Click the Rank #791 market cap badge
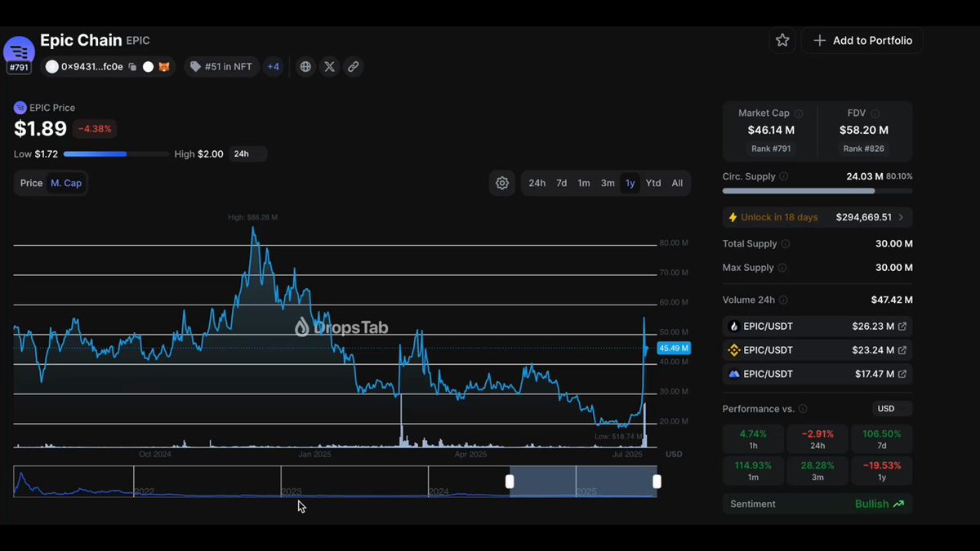980x551 pixels. point(771,149)
